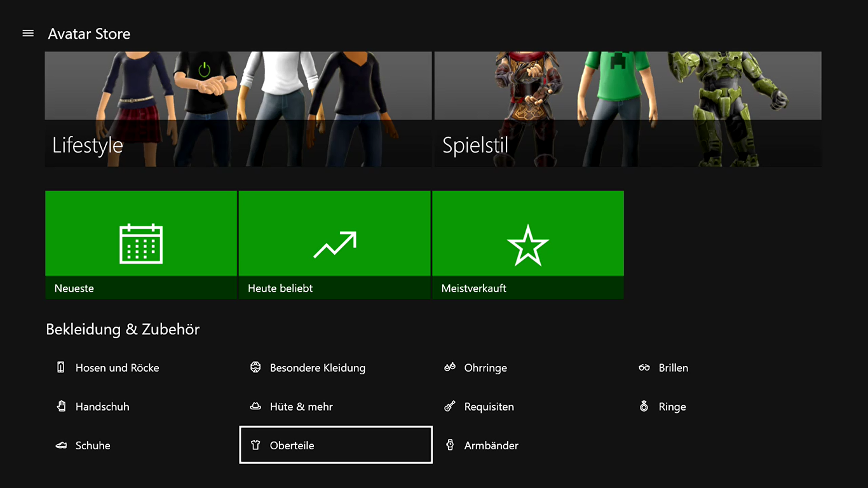Click the trending arrow icon for Heute beliebt

point(335,245)
